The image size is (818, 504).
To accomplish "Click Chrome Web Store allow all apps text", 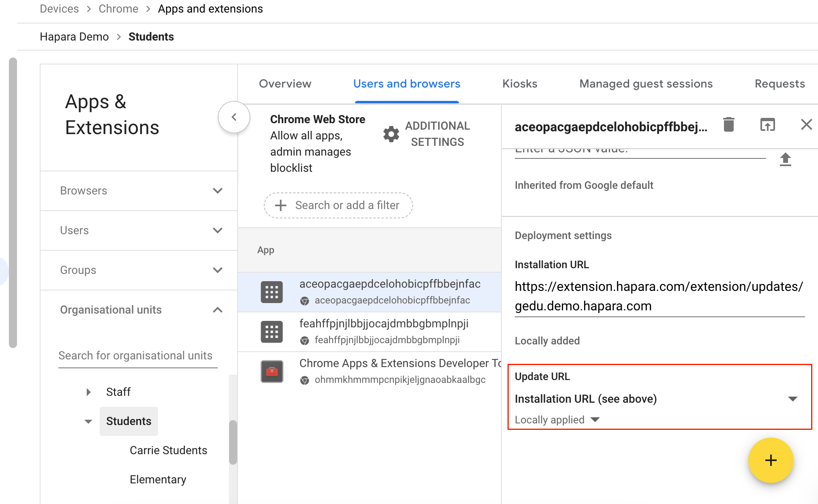I will (x=317, y=143).
